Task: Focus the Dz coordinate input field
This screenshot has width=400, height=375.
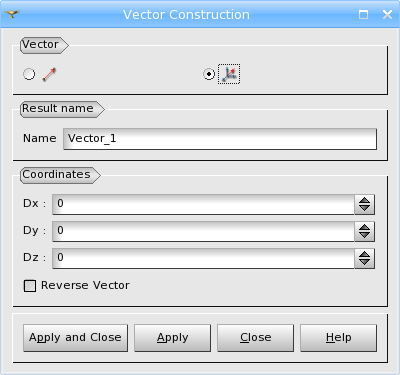Action: pyautogui.click(x=203, y=258)
